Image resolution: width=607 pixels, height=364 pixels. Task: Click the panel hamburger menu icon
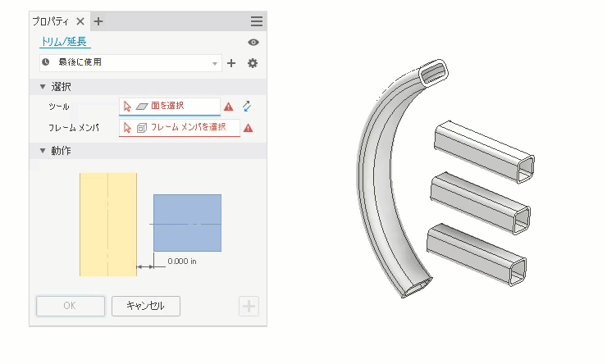256,21
